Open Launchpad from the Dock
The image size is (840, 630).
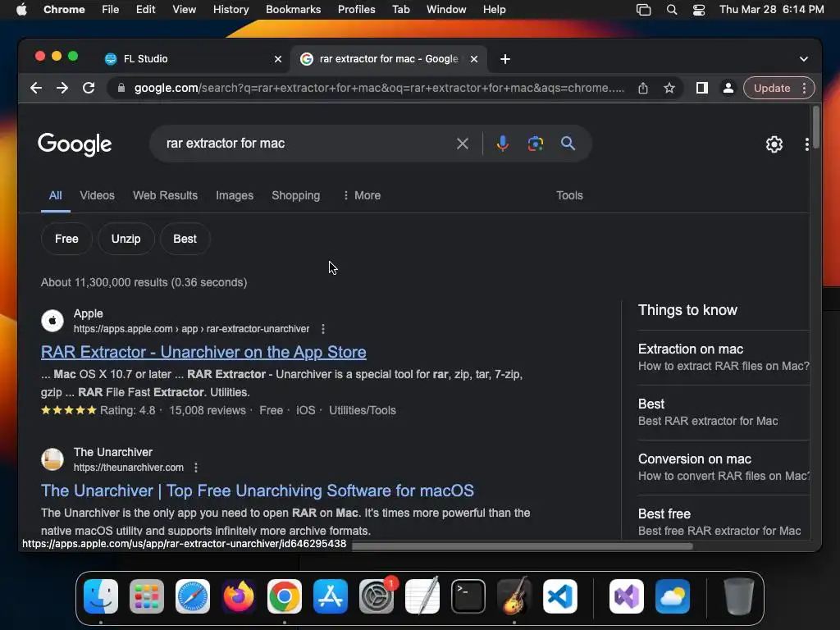147,596
